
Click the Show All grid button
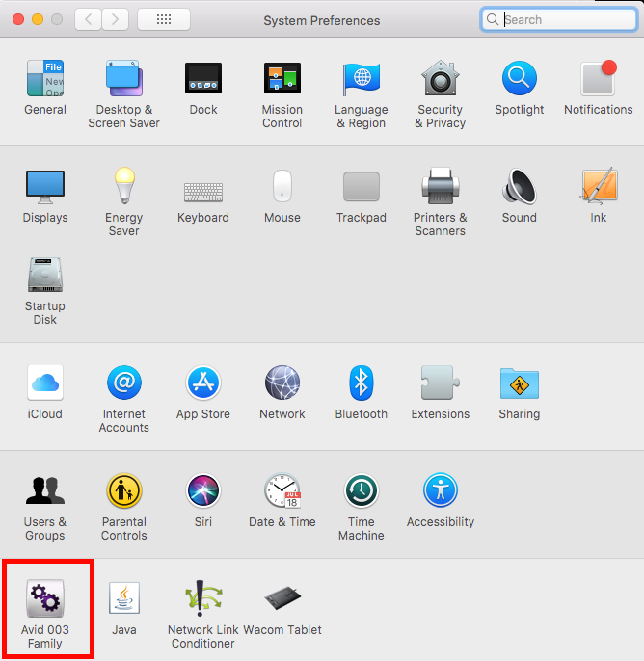coord(164,19)
